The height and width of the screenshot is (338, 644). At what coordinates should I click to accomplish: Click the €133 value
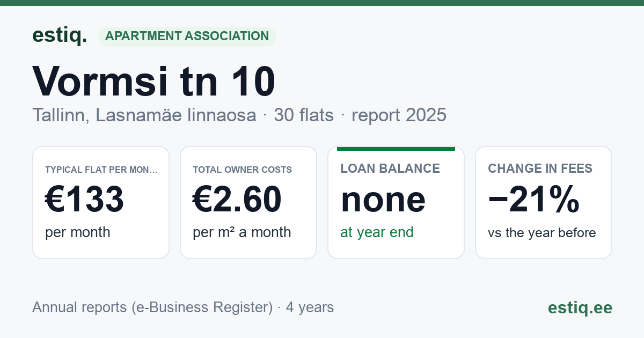[x=85, y=199]
